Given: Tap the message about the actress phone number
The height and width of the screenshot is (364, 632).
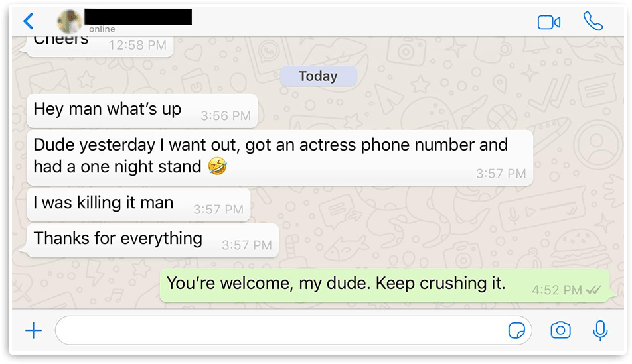Looking at the screenshot, I should 279,157.
